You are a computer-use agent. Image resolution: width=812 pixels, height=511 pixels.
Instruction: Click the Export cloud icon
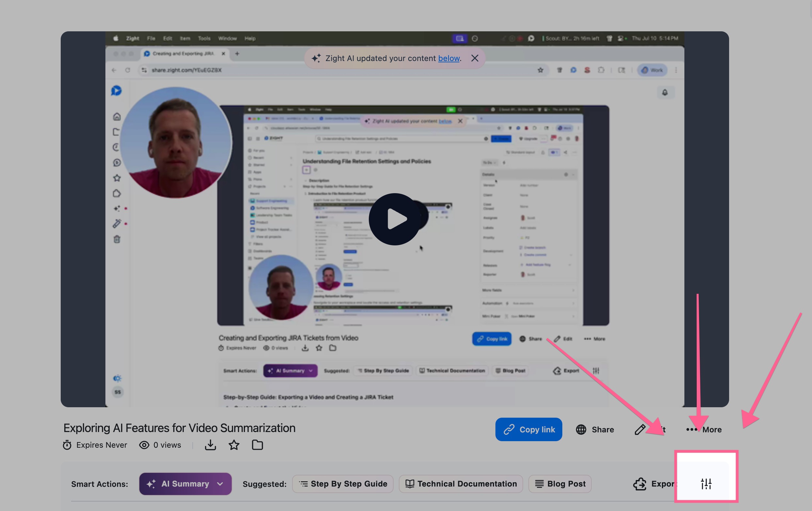click(640, 484)
